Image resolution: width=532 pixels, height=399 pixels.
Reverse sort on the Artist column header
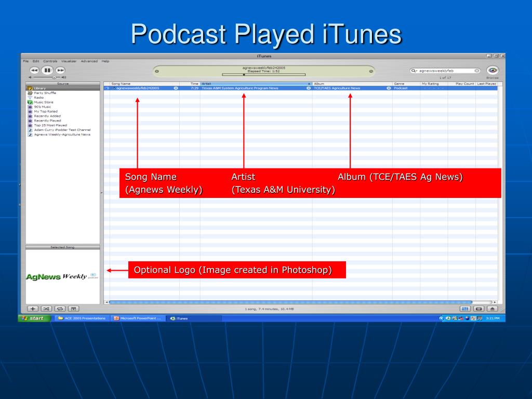tap(256, 84)
